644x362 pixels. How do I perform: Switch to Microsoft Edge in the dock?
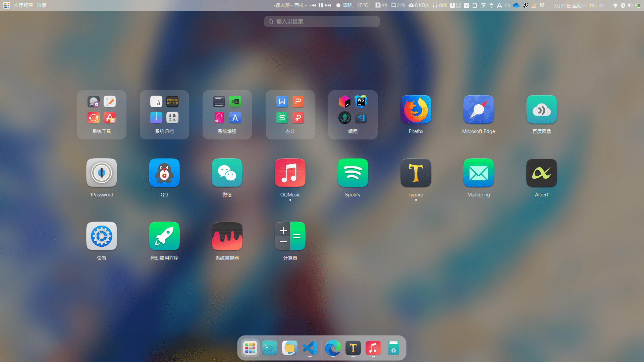coord(333,348)
